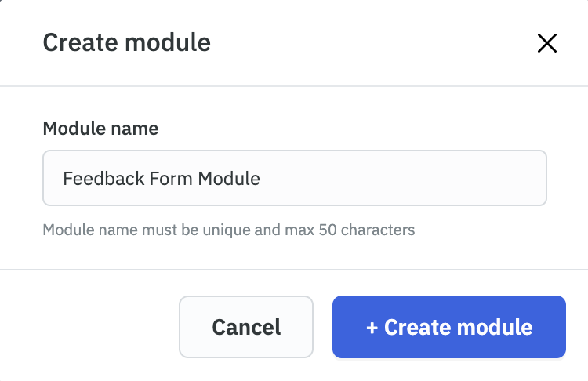Click the word "Create" in the dialog title

coord(80,42)
